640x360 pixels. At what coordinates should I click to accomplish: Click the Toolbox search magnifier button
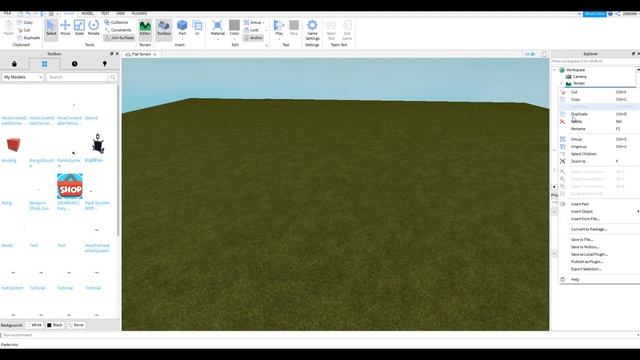click(x=113, y=77)
